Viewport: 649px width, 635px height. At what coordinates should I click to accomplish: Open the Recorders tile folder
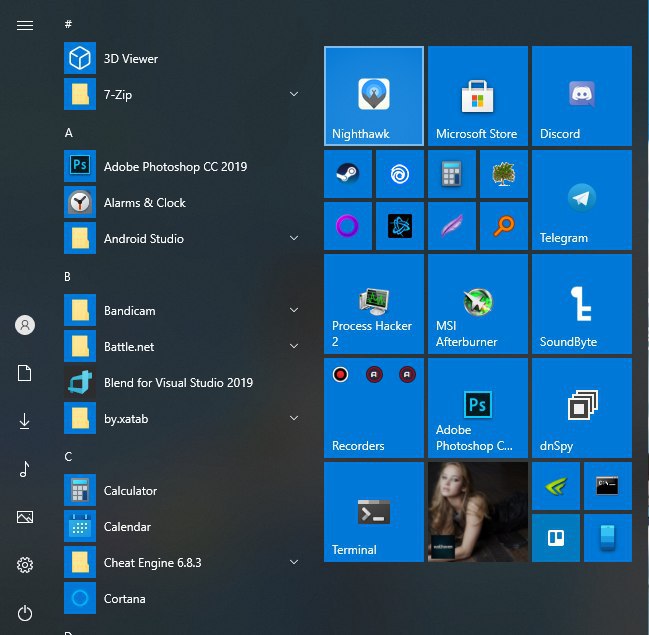pyautogui.click(x=374, y=408)
